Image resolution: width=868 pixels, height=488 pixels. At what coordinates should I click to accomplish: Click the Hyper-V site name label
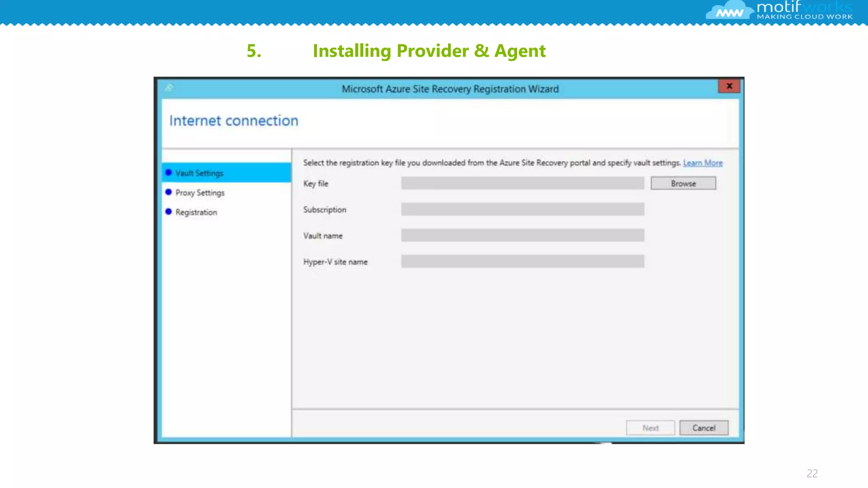[x=335, y=262]
